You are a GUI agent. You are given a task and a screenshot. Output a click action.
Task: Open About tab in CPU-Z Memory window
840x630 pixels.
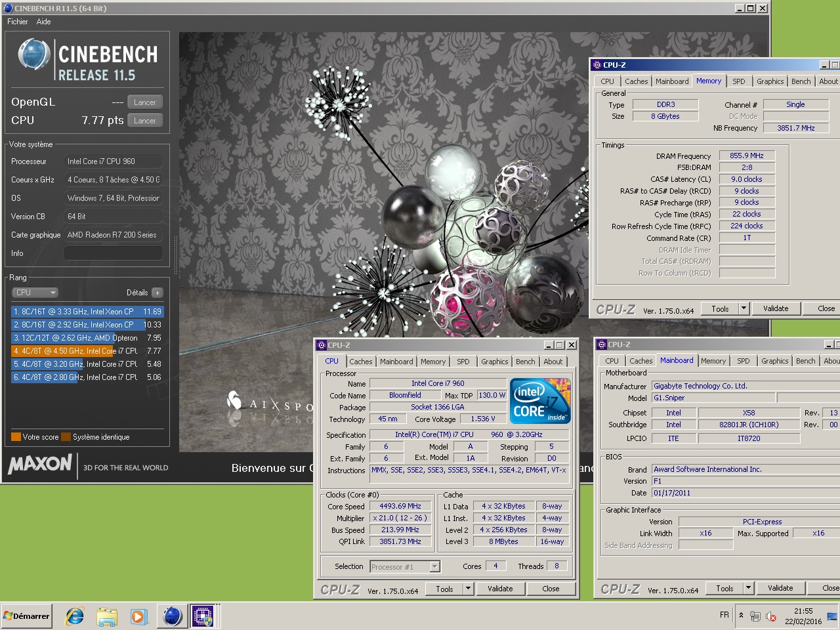(828, 81)
